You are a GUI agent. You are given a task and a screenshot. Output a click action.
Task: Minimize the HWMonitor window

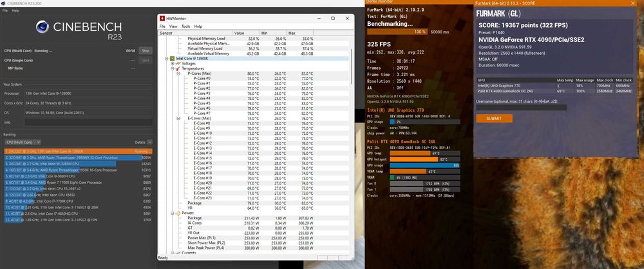319,19
